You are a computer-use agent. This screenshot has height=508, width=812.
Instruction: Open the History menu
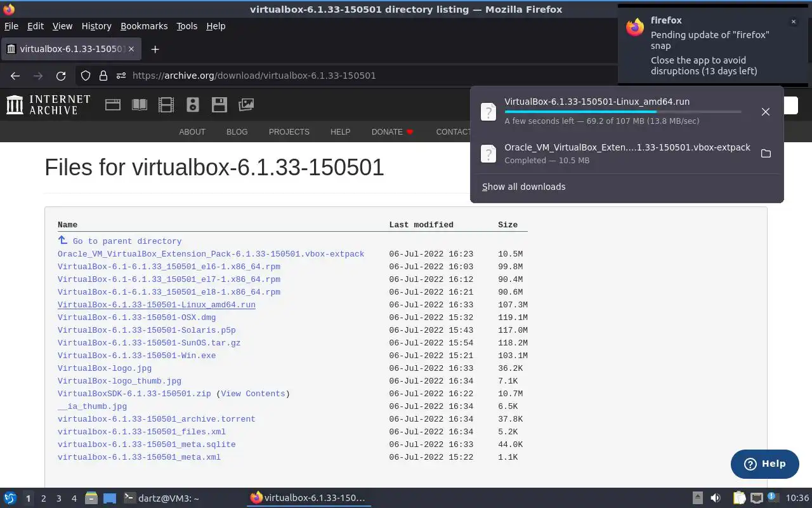click(x=96, y=26)
